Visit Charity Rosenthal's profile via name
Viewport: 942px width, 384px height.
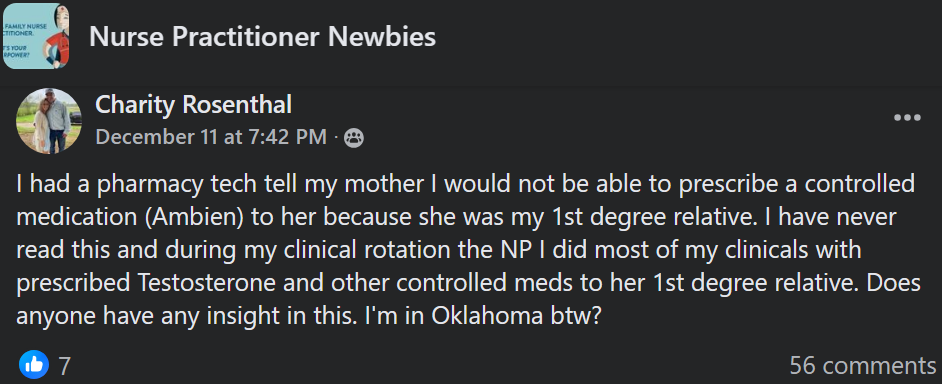click(193, 105)
